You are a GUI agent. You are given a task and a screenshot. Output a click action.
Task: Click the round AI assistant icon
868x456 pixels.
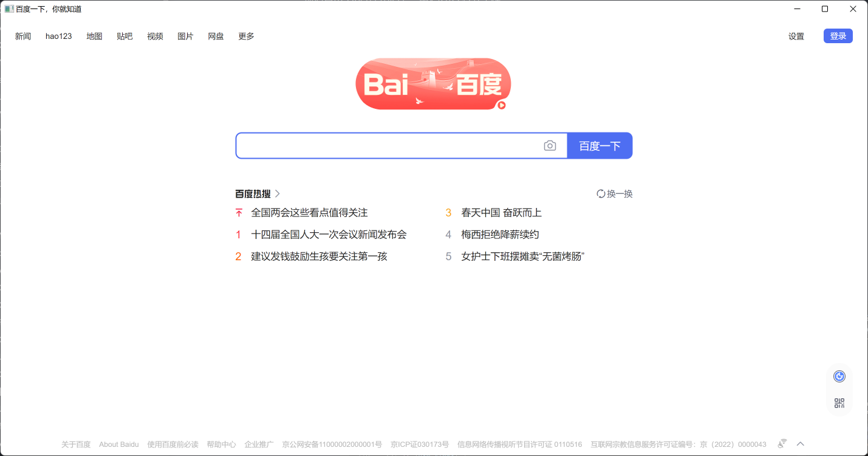[839, 376]
